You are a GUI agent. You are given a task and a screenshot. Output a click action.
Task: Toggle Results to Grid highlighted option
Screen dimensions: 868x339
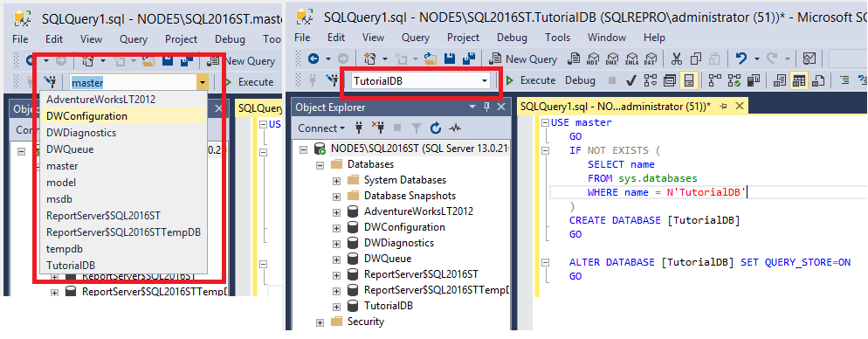tap(798, 81)
